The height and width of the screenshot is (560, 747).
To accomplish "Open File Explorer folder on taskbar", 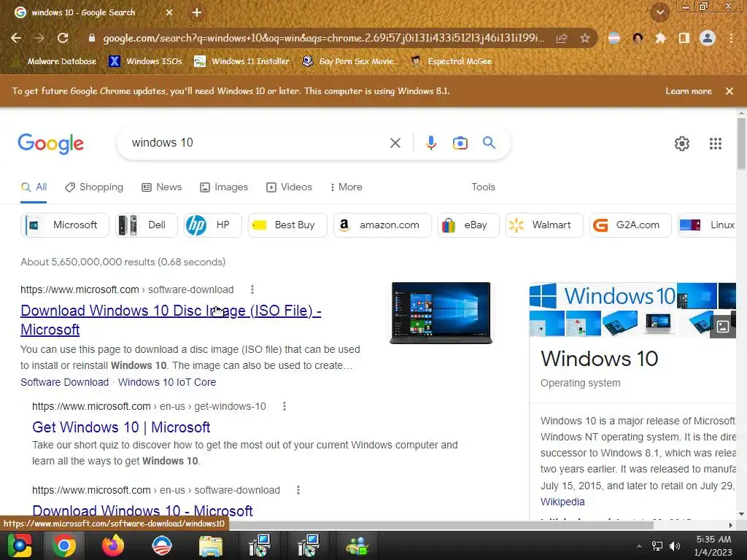I will pyautogui.click(x=211, y=545).
